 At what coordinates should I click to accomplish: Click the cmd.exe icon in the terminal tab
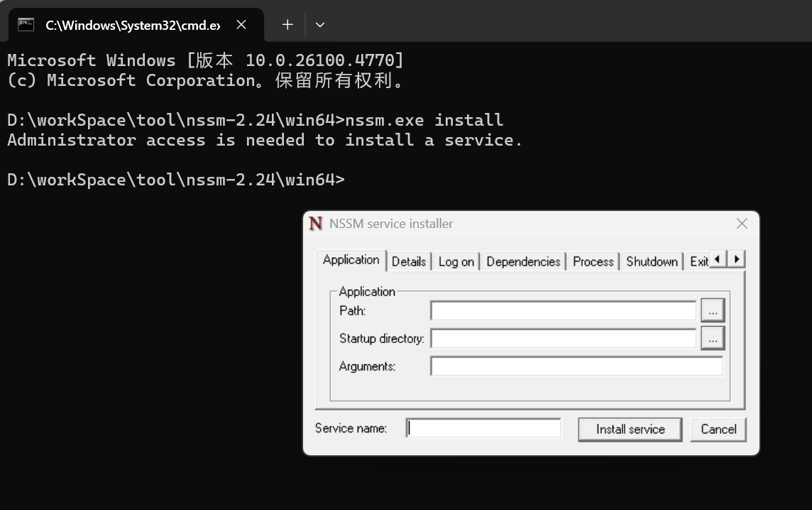point(26,24)
